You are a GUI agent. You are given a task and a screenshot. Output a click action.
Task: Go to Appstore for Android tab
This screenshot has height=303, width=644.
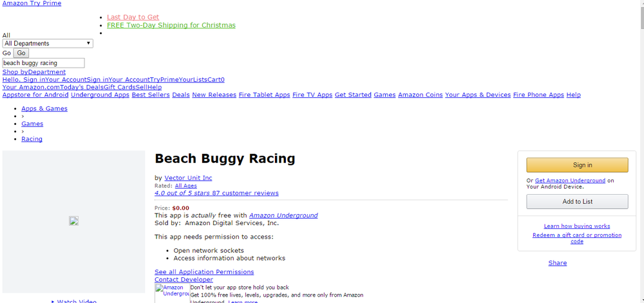[x=35, y=95]
